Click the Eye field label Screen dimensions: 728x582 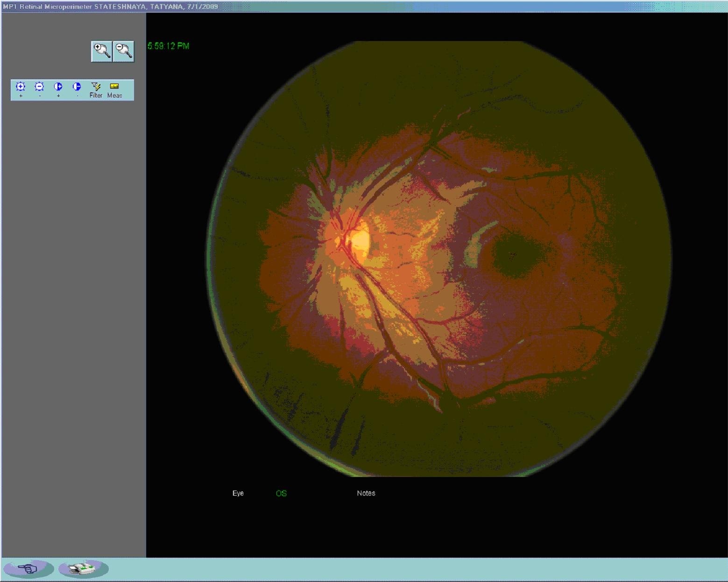(x=238, y=493)
